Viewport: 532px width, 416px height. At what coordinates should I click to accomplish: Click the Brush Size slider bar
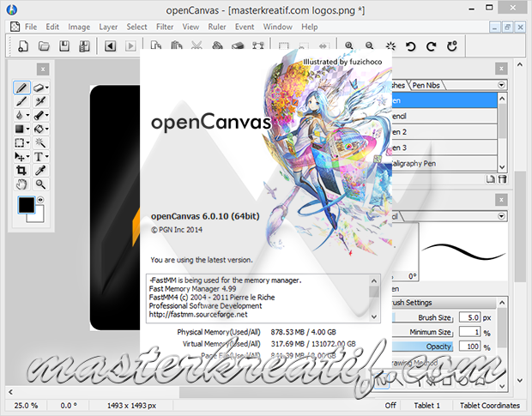tap(422, 317)
